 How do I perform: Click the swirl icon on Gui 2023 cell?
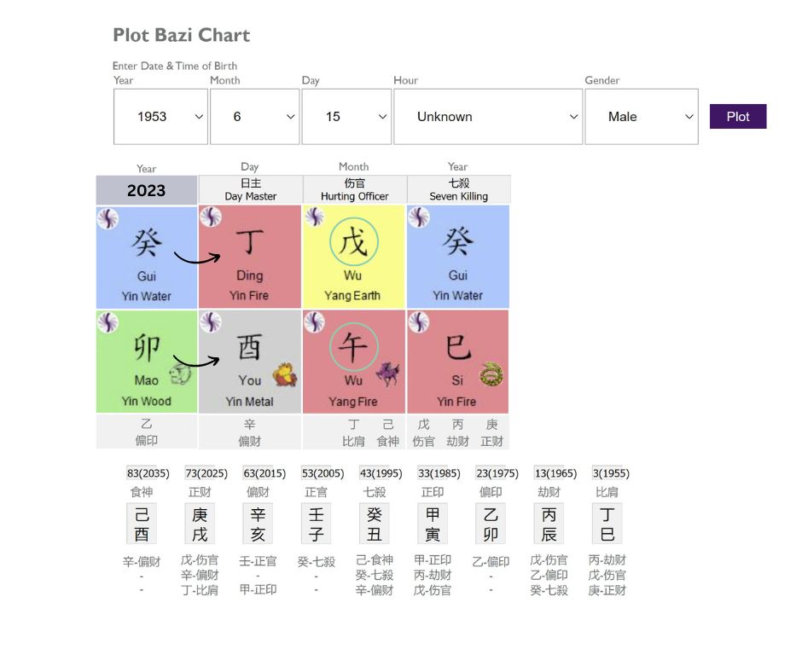click(108, 219)
